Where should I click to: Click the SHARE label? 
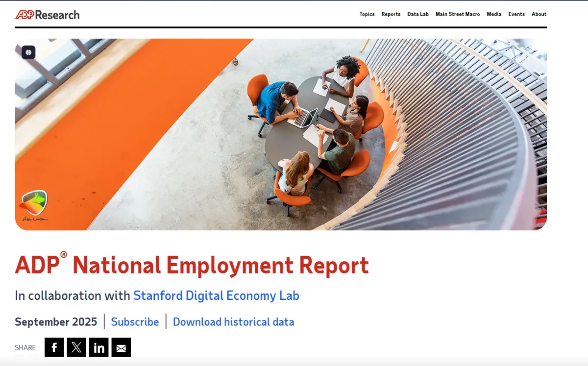click(25, 348)
